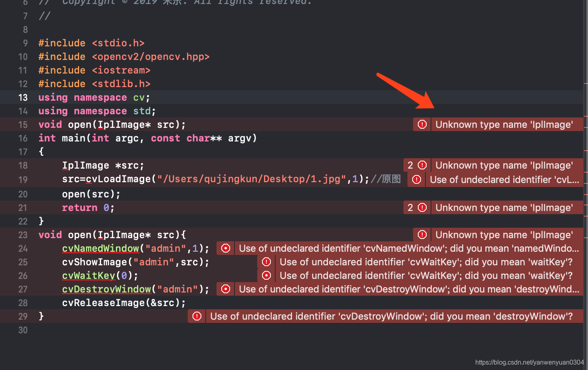Click the fix-it error icon on line 26
Screen dimensions: 588x370
(x=266, y=275)
